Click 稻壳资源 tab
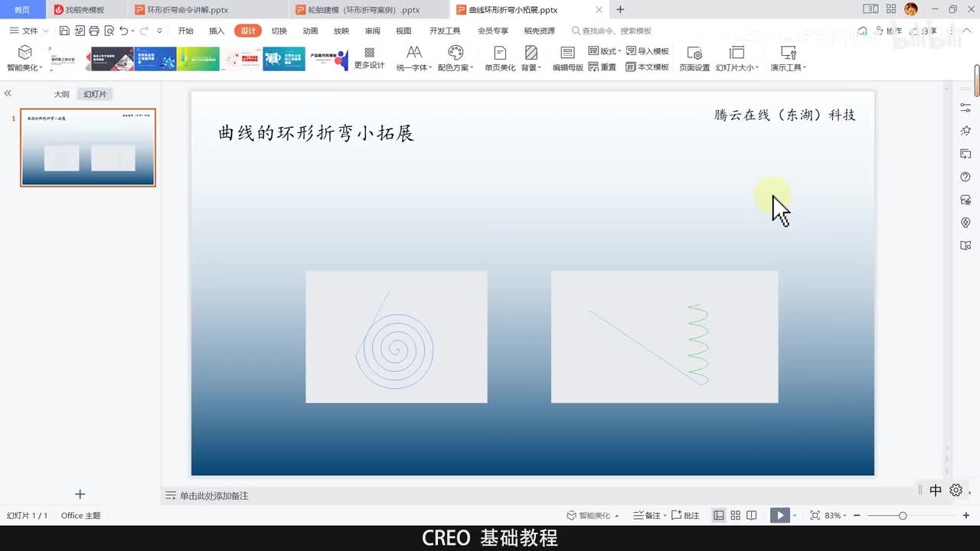The height and width of the screenshot is (551, 980). [x=539, y=31]
